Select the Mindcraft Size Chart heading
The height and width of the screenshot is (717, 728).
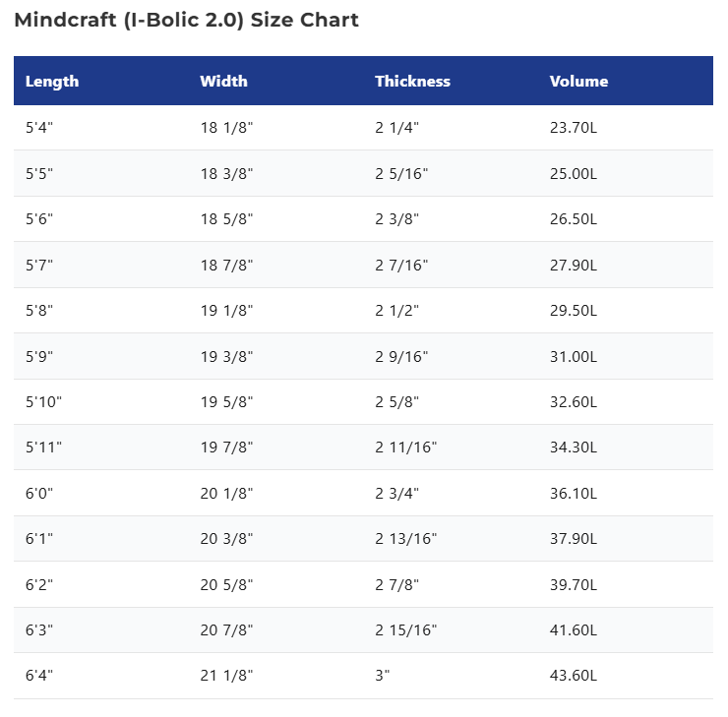[187, 20]
